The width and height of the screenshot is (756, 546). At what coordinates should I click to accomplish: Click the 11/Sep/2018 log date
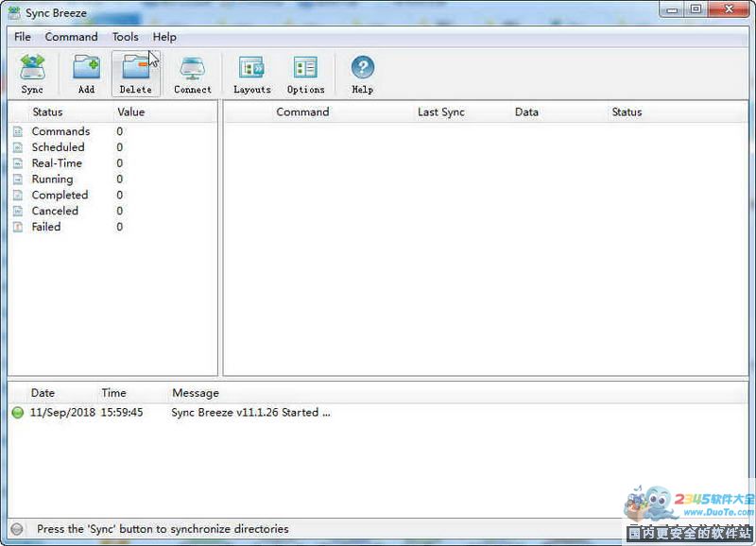62,413
